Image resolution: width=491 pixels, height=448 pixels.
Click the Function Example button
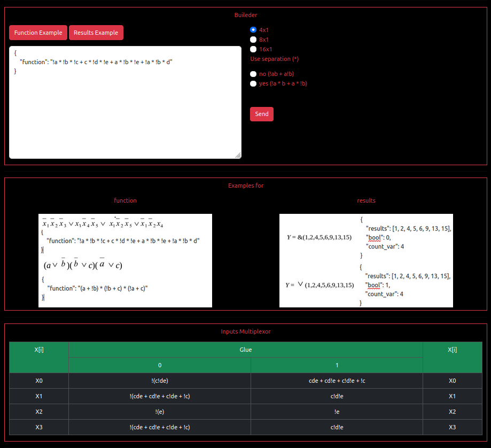[x=38, y=33]
